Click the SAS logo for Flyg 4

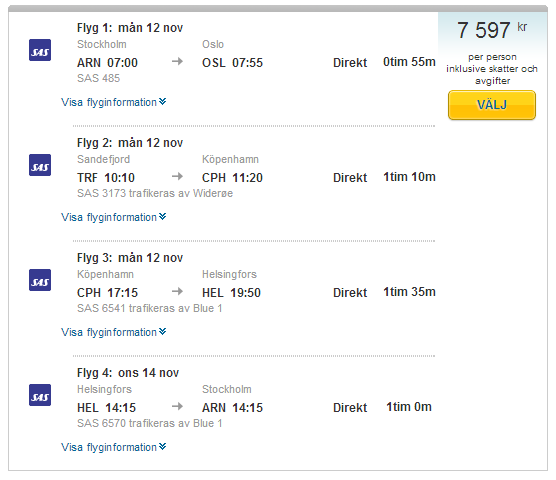coord(40,395)
